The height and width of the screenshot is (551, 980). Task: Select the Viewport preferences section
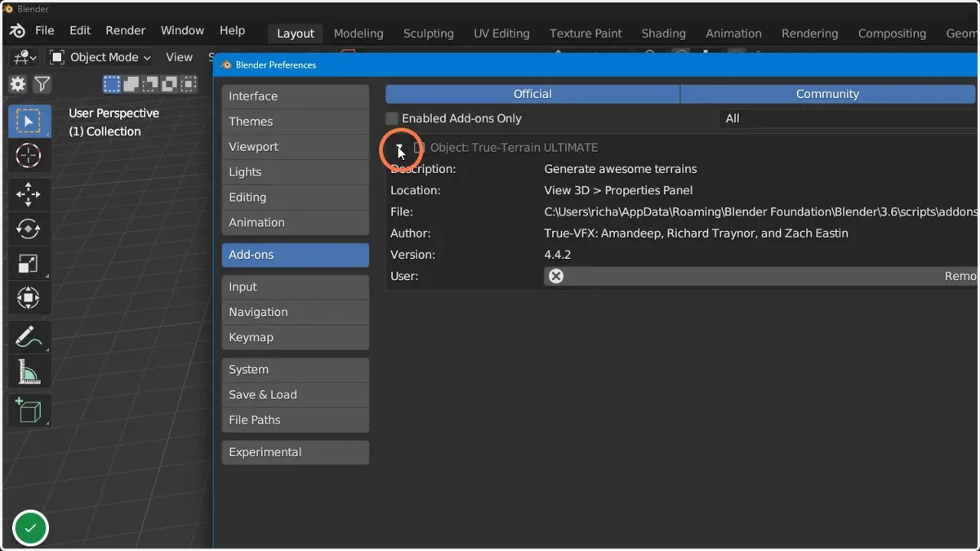(x=295, y=147)
